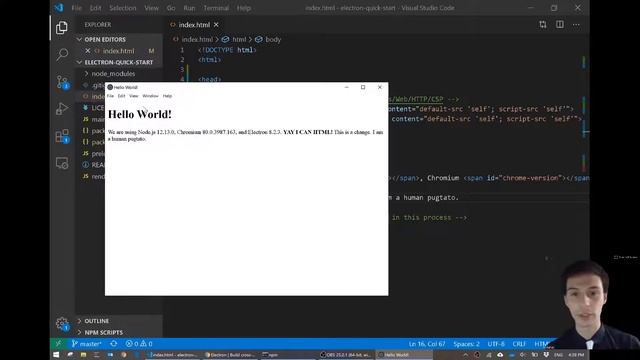
Task: Click the Synchronize Changes icon
Action: pyautogui.click(x=113, y=344)
